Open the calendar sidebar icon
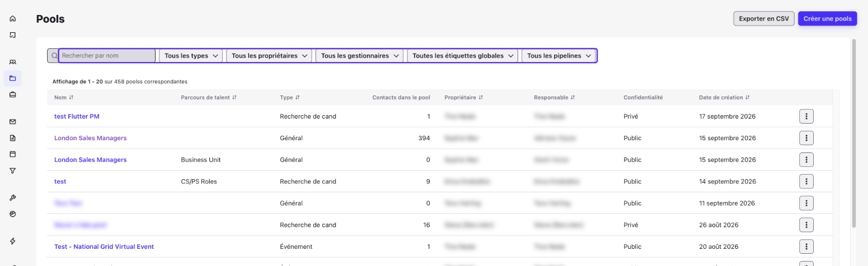Viewport: 868px width, 266px height. tap(13, 154)
